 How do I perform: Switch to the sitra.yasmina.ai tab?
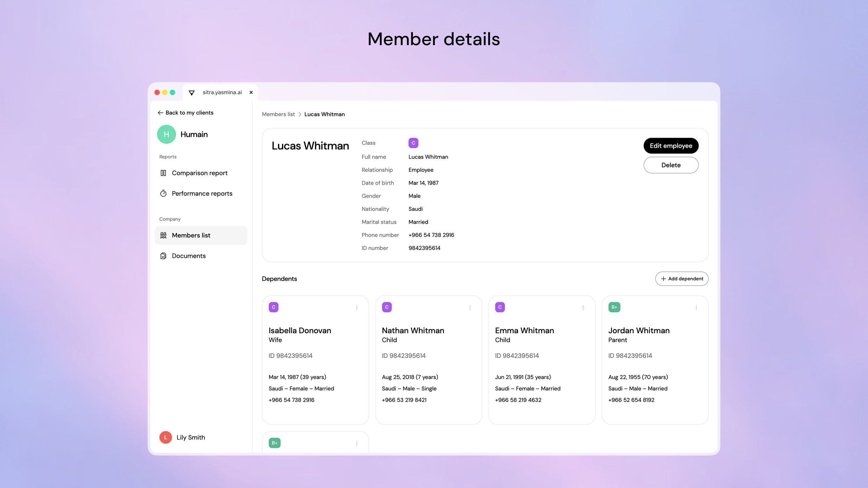220,92
